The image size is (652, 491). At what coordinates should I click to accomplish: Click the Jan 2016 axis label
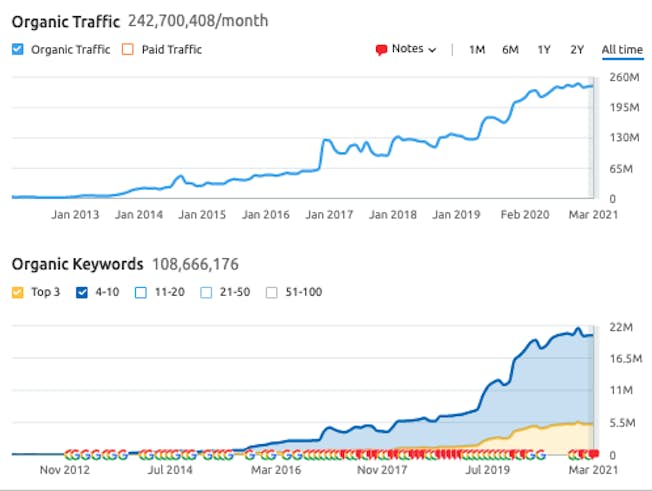pos(266,215)
